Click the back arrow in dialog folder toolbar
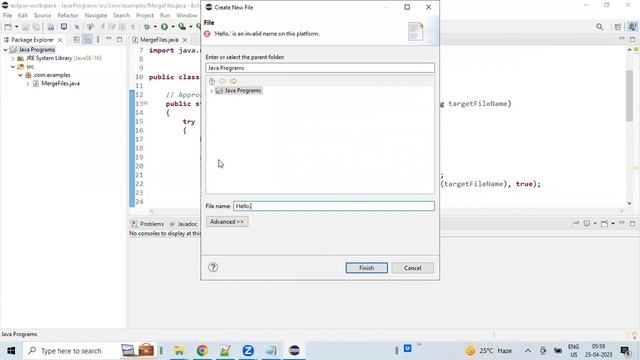The width and height of the screenshot is (640, 360). click(222, 81)
